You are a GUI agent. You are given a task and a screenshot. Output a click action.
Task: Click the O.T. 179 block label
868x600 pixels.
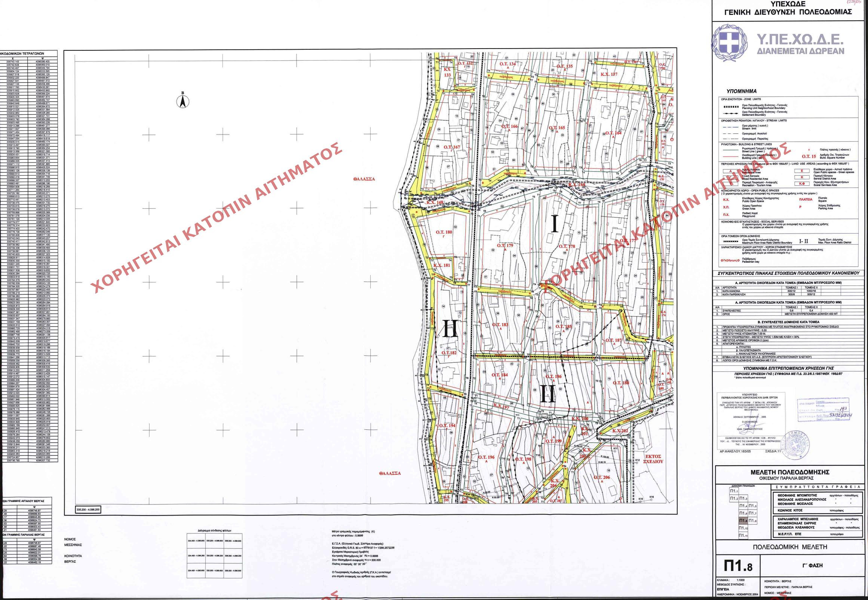click(x=504, y=245)
